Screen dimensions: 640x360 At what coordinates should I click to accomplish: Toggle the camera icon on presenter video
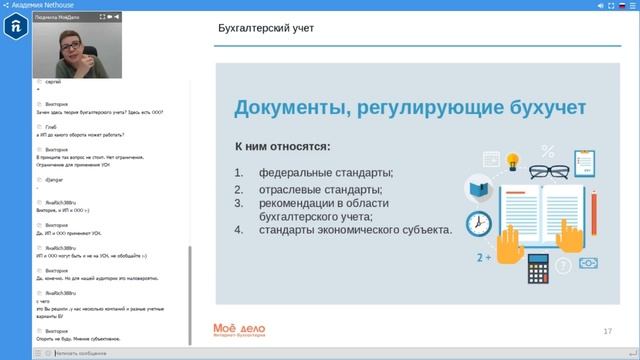click(109, 17)
